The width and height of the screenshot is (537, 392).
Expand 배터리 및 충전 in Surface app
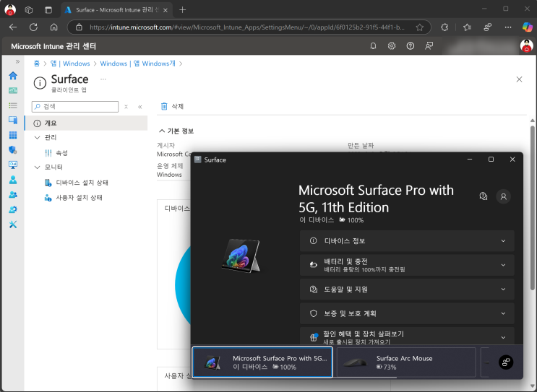pyautogui.click(x=407, y=265)
